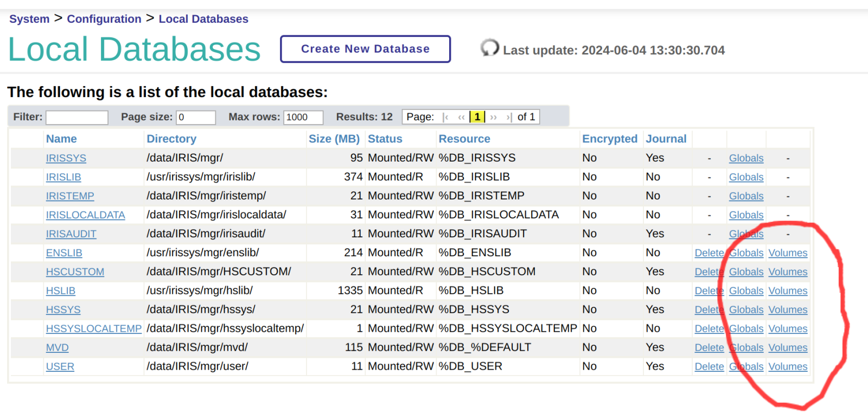Select the Max rows input field
868x413 pixels.
tap(303, 117)
